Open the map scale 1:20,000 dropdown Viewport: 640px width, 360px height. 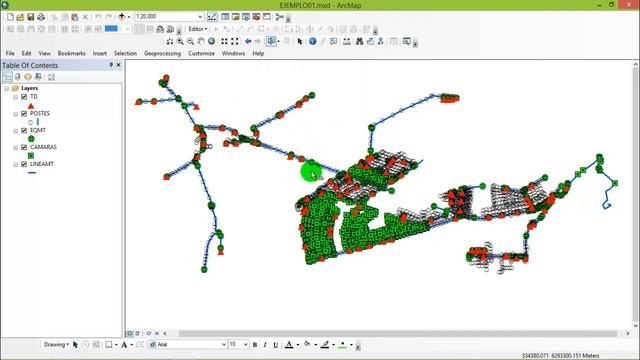200,17
